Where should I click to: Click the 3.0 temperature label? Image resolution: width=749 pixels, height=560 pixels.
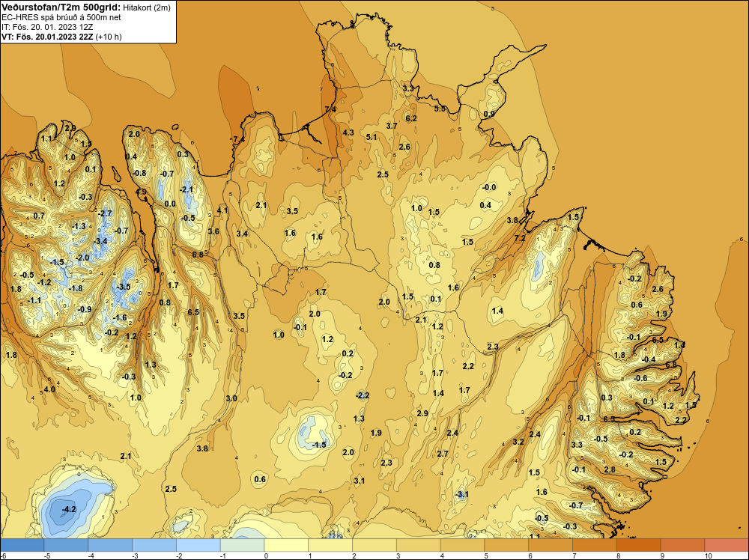coord(231,398)
